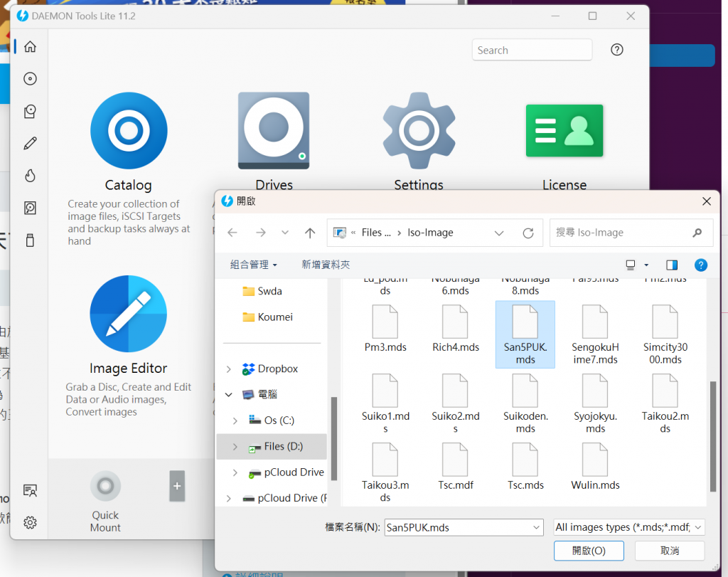Select the Taikou2.mds file

(665, 403)
